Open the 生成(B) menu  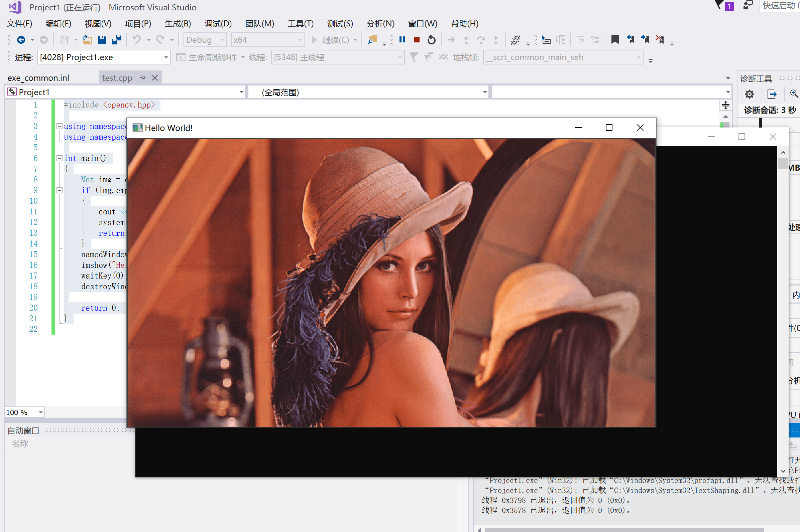click(x=178, y=24)
